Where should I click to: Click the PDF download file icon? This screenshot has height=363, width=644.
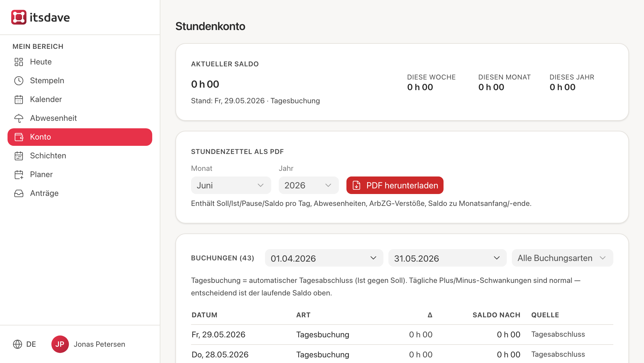click(x=356, y=185)
